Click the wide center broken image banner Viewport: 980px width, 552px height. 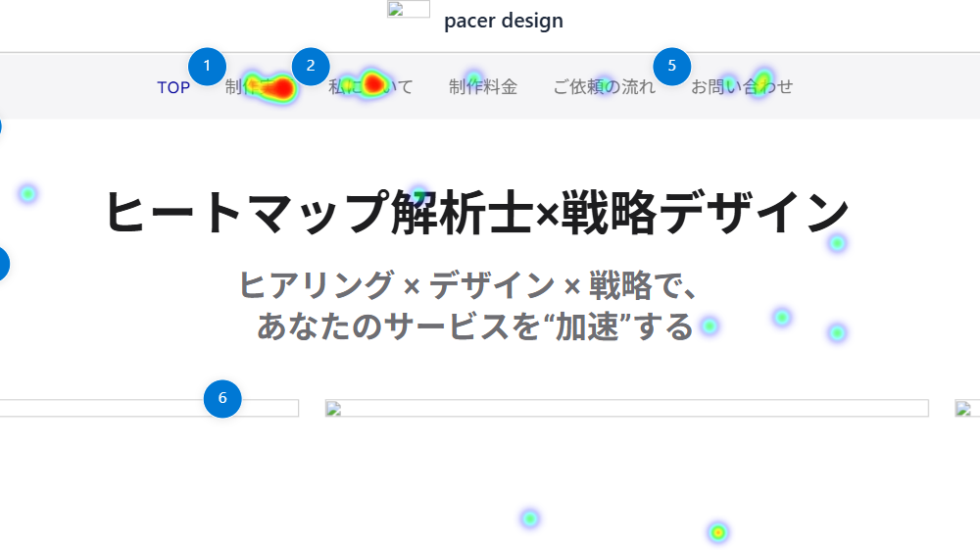(x=626, y=408)
